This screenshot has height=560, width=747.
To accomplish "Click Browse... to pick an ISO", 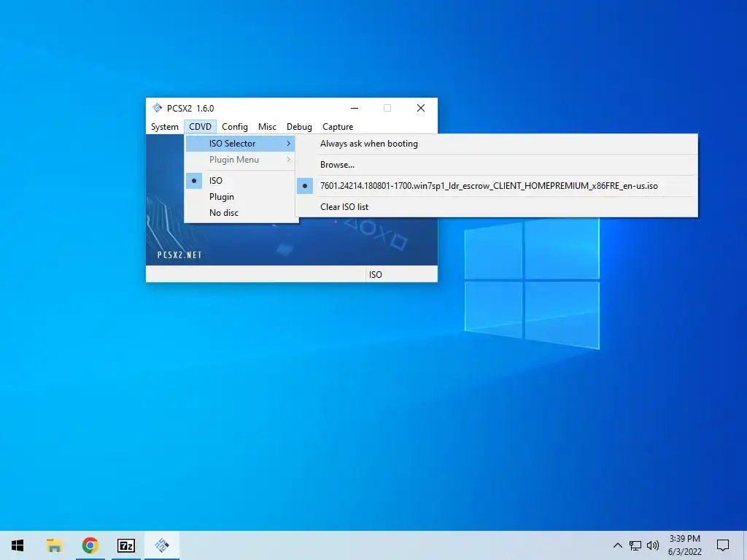I will point(496,165).
